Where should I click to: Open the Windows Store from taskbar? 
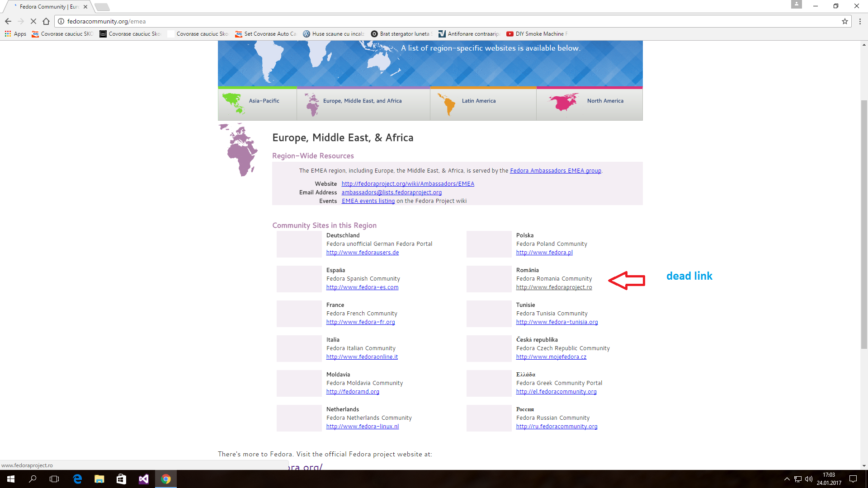pos(121,479)
